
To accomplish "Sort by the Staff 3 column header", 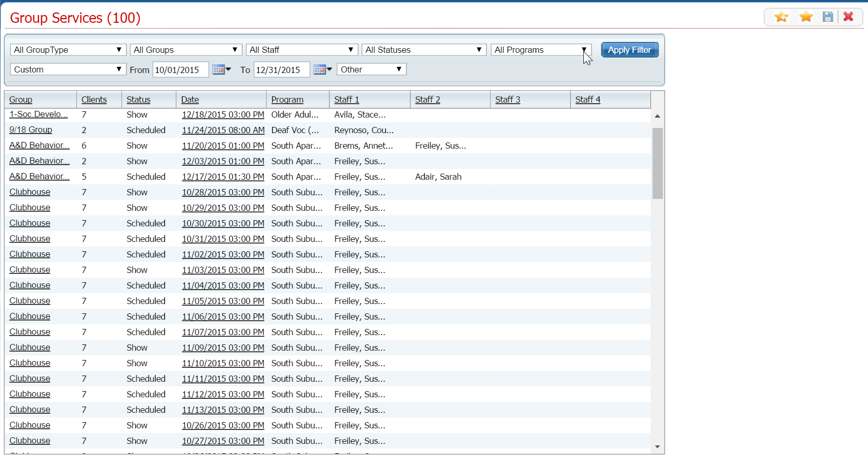I will pyautogui.click(x=508, y=99).
